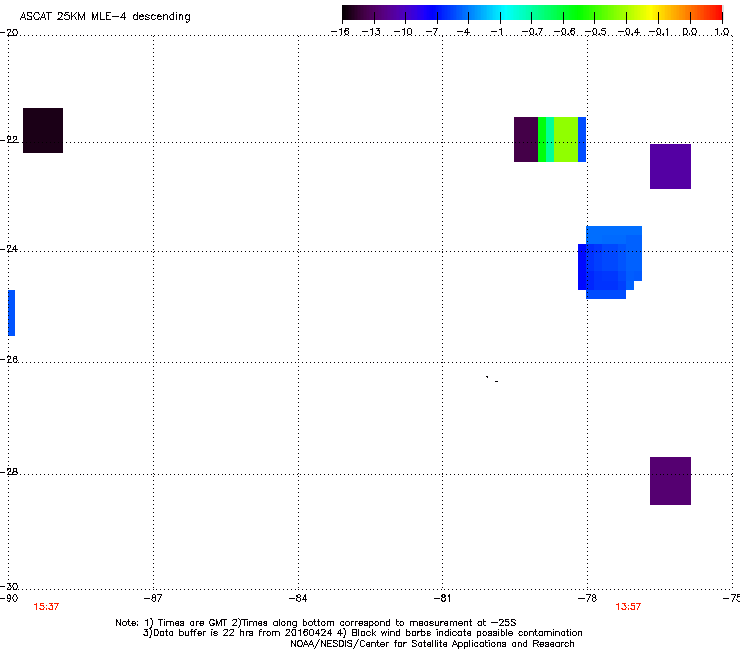
Task: Click the -22 latitude axis label
Action: (x=9, y=140)
